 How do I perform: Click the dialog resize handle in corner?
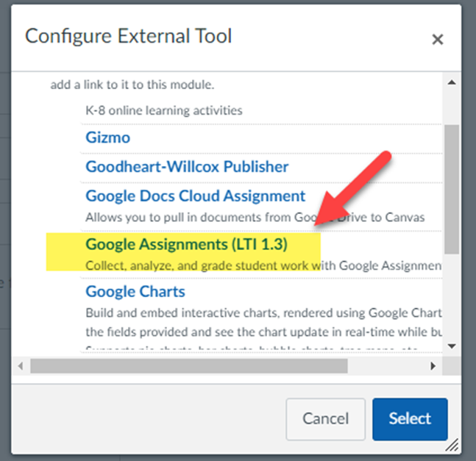tap(452, 444)
